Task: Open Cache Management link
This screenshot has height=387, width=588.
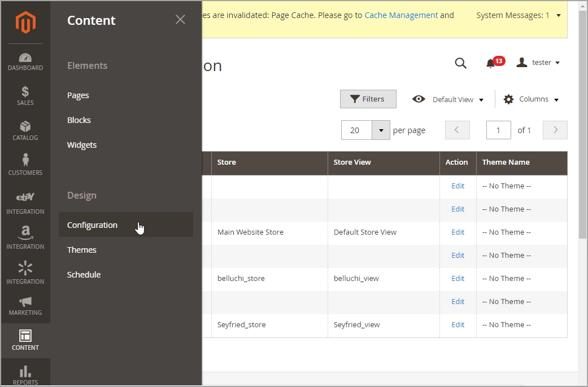Action: [401, 15]
